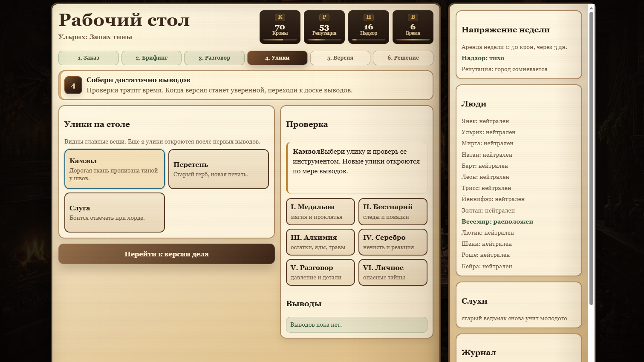Click the 'Люди' heading

tap(474, 104)
